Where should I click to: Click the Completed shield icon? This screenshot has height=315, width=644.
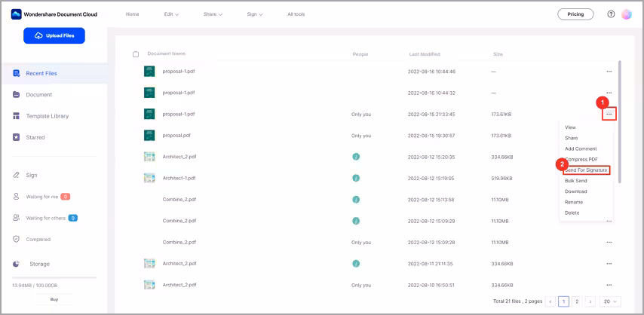17,239
